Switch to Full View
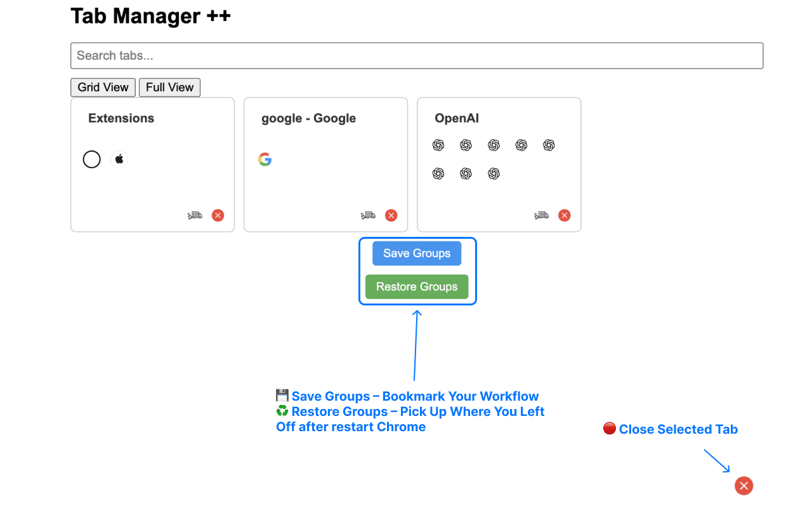Viewport: 812px width, 508px height. click(x=169, y=88)
